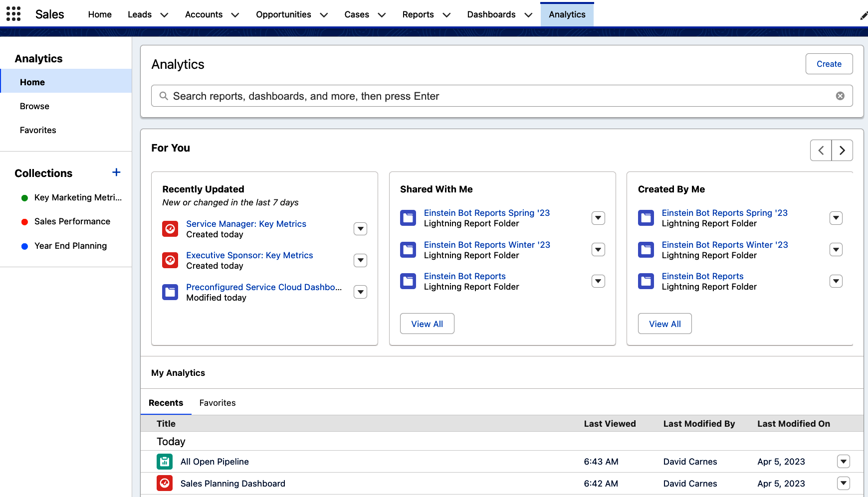Select the Home navigation tab
Viewport: 868px width, 497px height.
point(100,14)
